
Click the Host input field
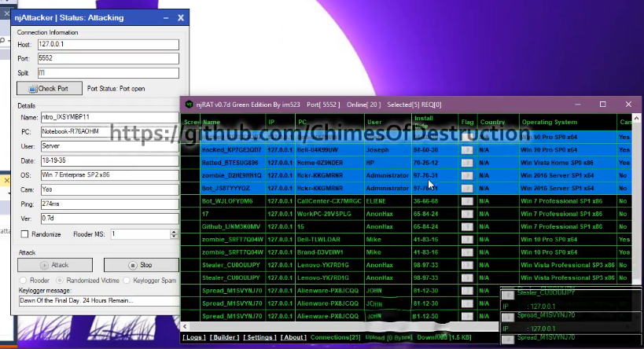pyautogui.click(x=109, y=44)
